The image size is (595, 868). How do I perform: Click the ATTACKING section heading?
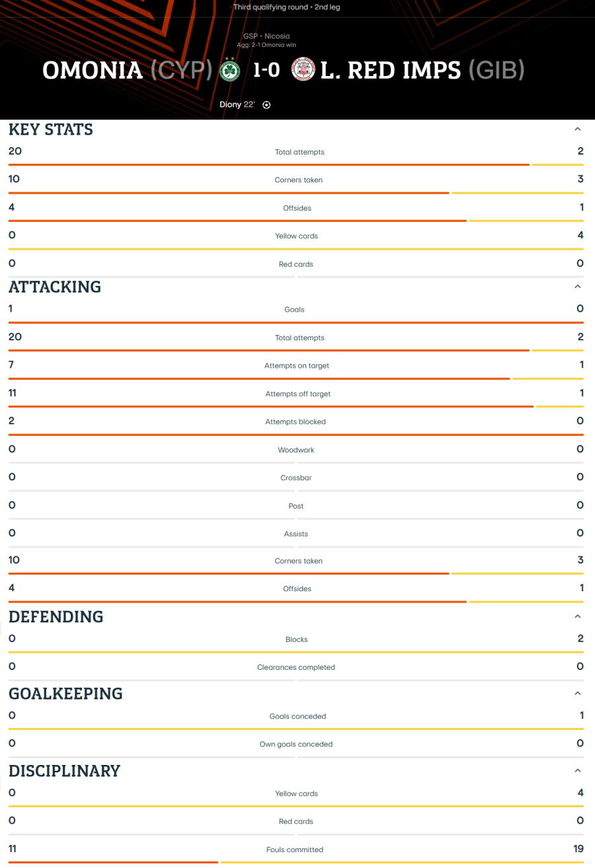55,287
